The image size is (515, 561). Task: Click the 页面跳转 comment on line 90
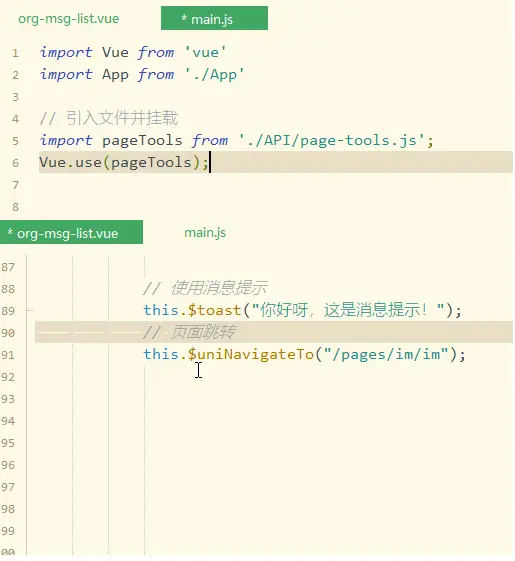coord(189,332)
